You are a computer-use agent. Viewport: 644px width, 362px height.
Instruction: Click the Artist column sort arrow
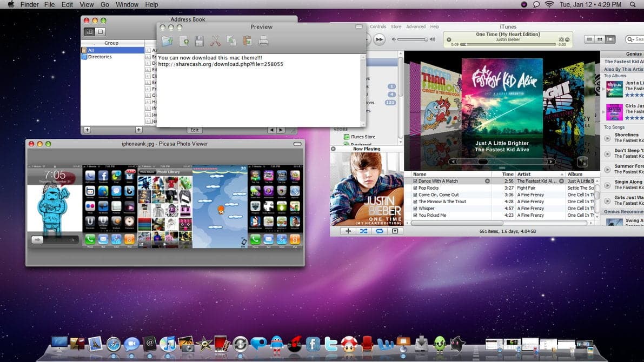pyautogui.click(x=562, y=174)
